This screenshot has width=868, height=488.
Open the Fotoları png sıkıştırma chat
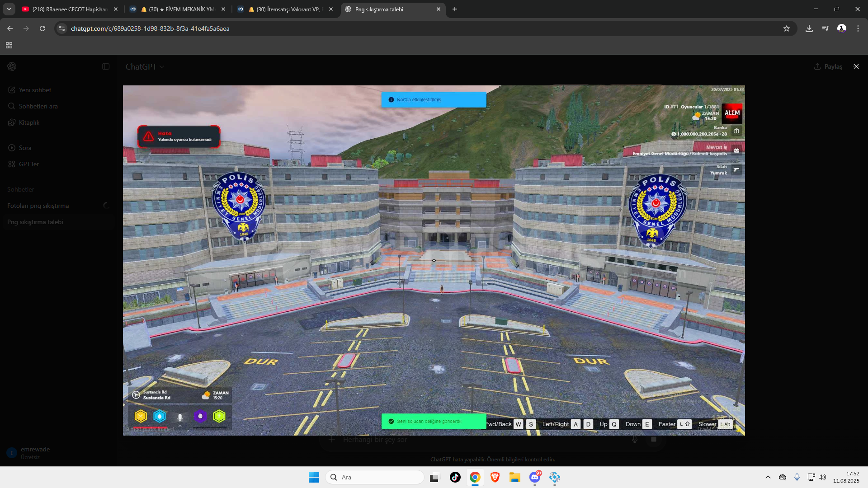(59, 206)
